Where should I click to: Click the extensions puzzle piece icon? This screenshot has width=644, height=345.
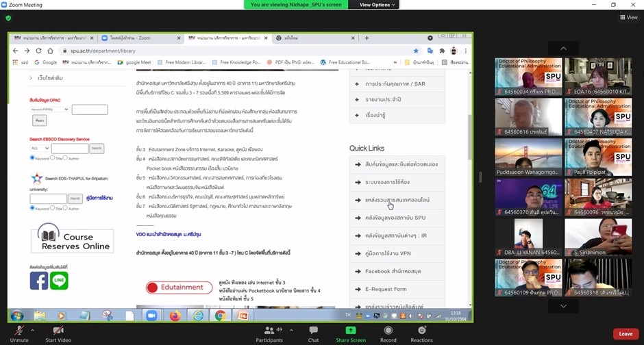point(442,51)
